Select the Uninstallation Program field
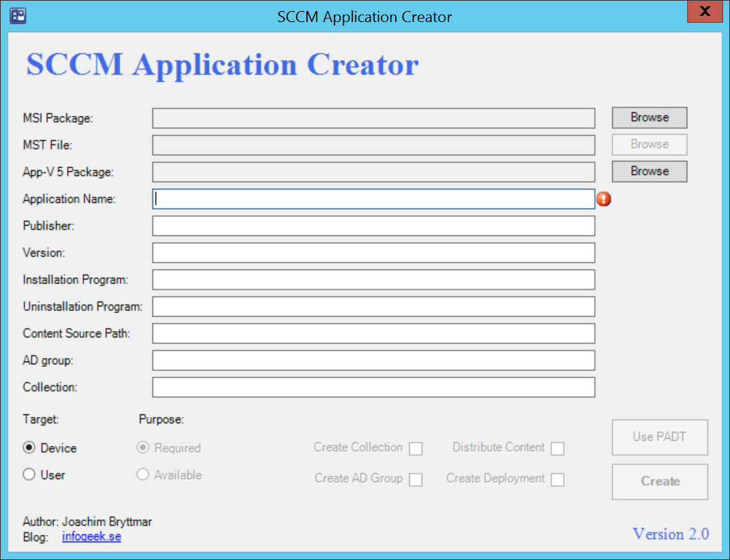This screenshot has height=560, width=730. (373, 306)
